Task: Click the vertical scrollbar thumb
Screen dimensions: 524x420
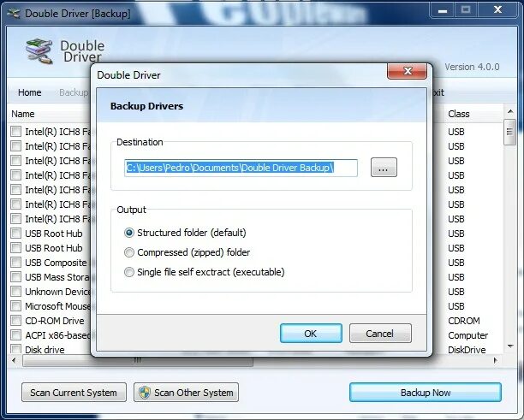Action: (509, 132)
